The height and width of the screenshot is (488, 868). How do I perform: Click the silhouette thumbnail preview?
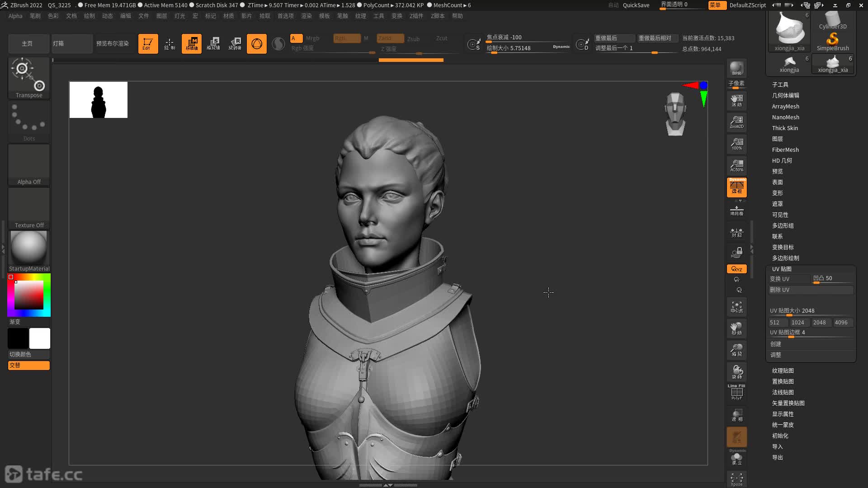pos(99,100)
